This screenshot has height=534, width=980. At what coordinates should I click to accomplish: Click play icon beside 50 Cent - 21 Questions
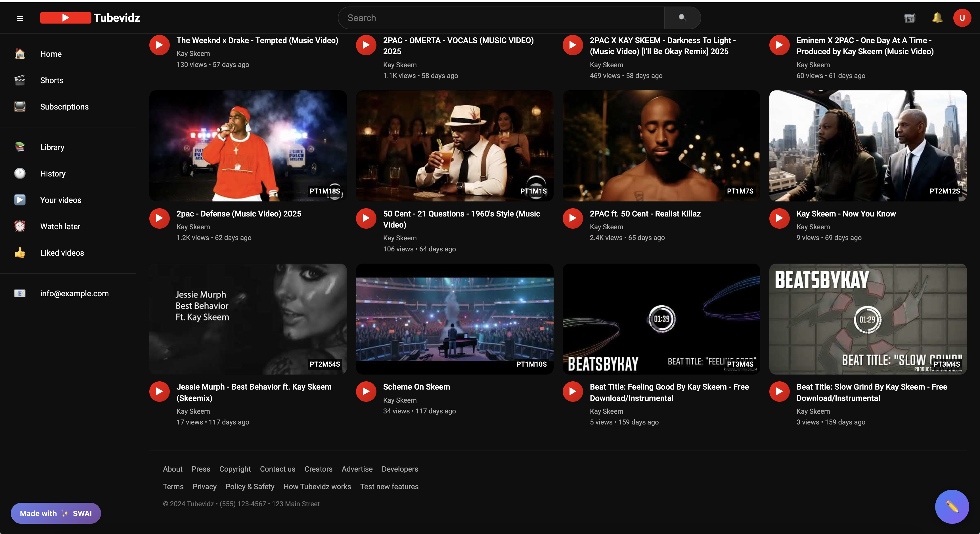point(366,218)
